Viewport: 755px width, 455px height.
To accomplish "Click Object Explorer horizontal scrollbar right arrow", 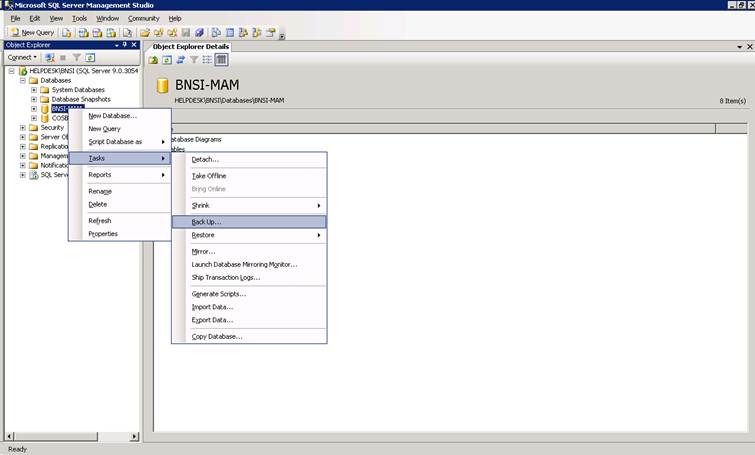I will [x=134, y=436].
